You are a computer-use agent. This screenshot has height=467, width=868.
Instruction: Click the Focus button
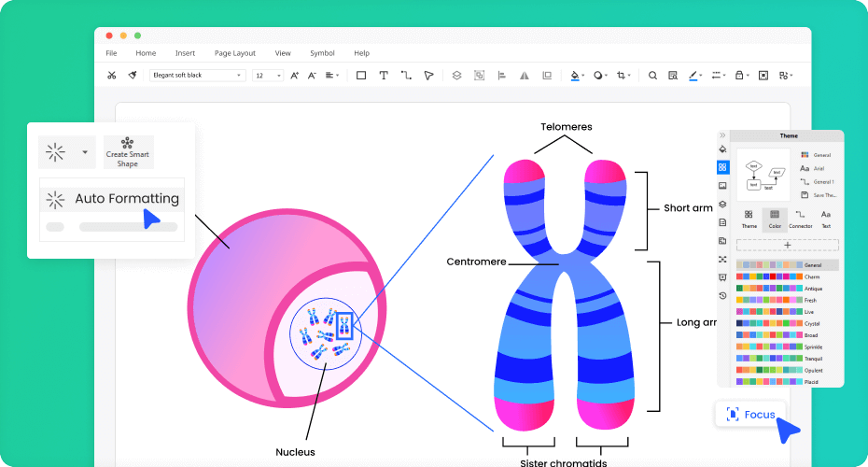(x=750, y=415)
